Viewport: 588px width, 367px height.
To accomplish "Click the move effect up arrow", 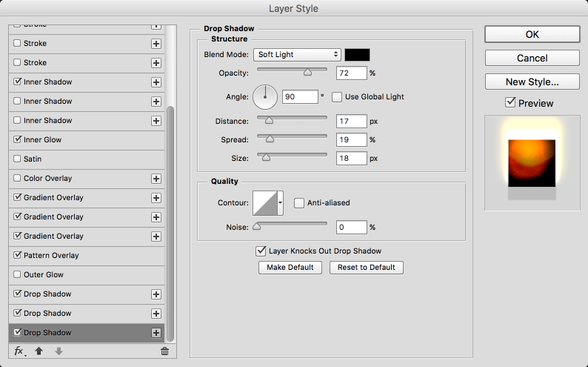I will (x=40, y=351).
